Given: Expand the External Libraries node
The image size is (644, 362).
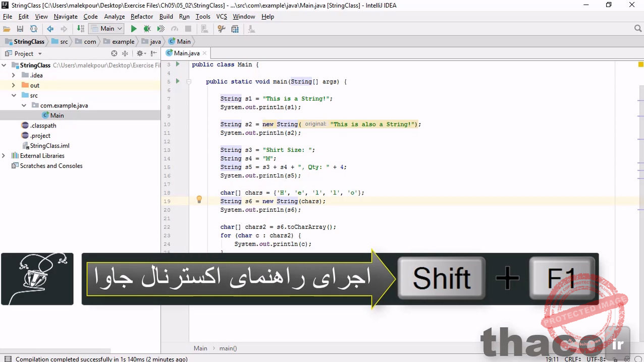Looking at the screenshot, I should (4, 156).
